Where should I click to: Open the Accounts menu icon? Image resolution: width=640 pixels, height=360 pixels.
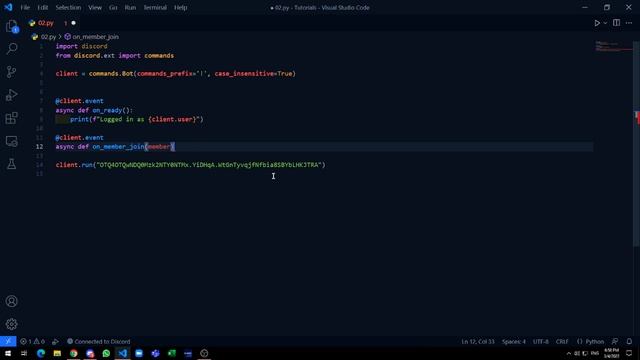11,301
